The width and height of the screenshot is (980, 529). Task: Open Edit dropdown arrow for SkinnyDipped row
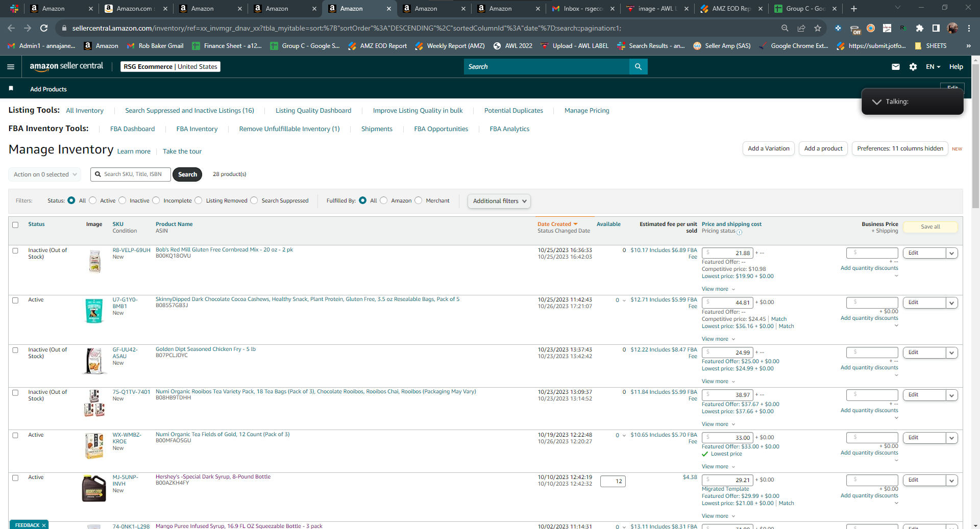951,303
